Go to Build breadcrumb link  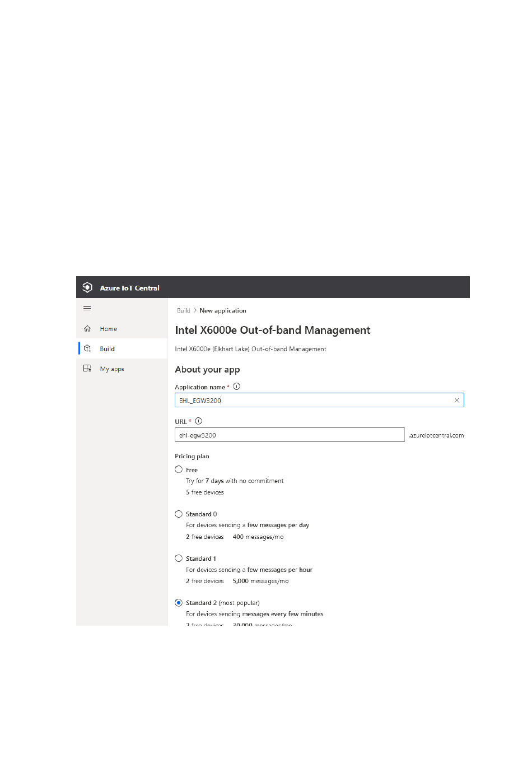coord(184,310)
